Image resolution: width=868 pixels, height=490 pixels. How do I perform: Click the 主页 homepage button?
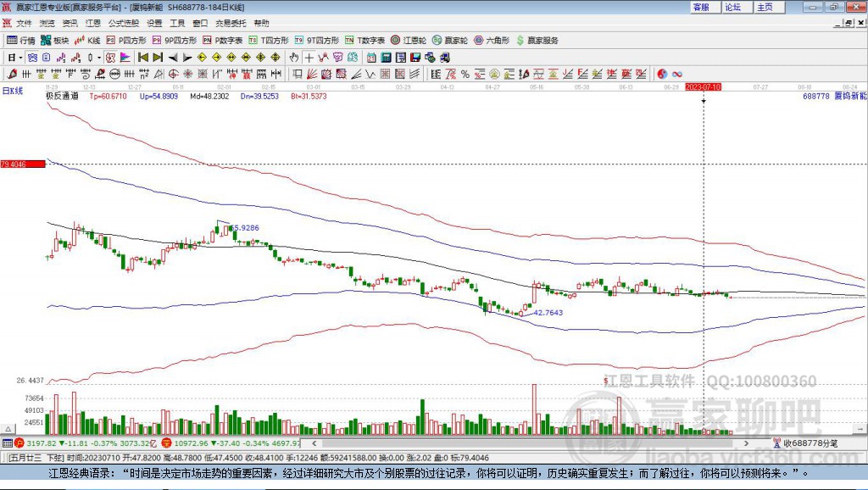765,7
